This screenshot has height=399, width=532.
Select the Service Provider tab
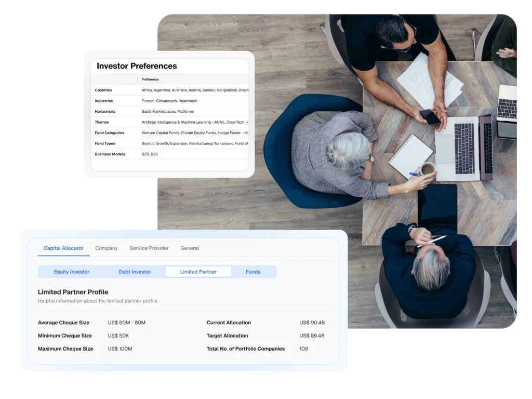tap(149, 248)
